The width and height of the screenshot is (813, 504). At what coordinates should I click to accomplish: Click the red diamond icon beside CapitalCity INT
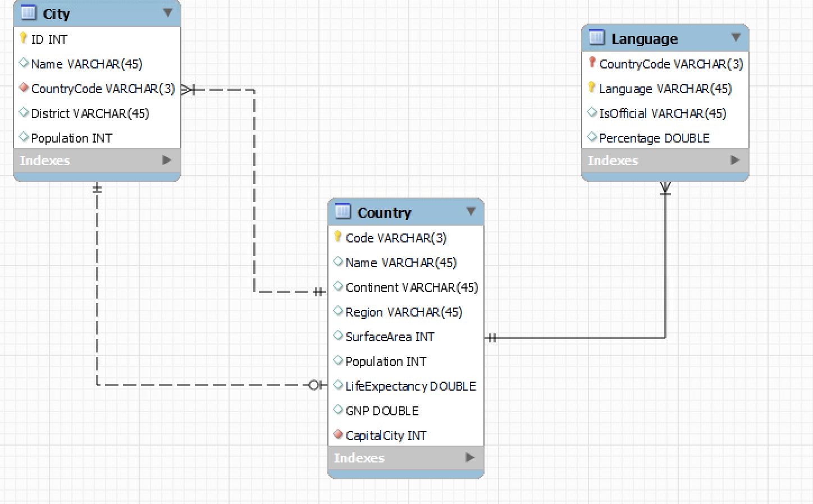pos(339,434)
